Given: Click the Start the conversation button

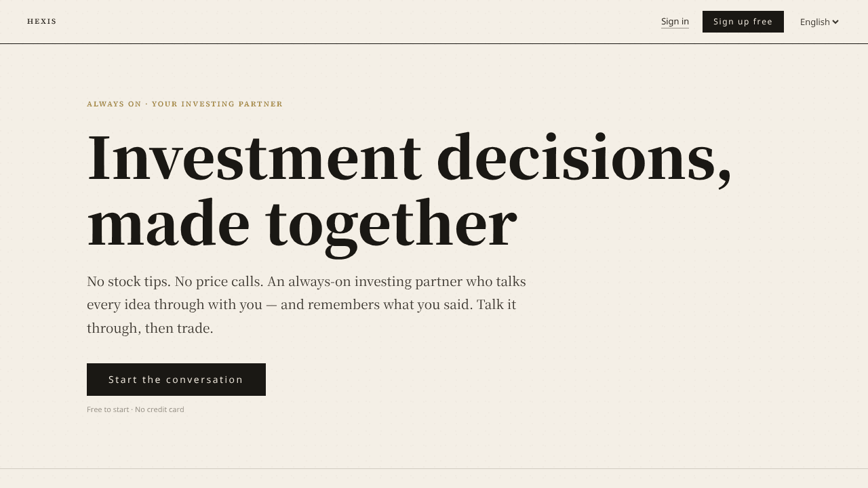Looking at the screenshot, I should pyautogui.click(x=176, y=380).
